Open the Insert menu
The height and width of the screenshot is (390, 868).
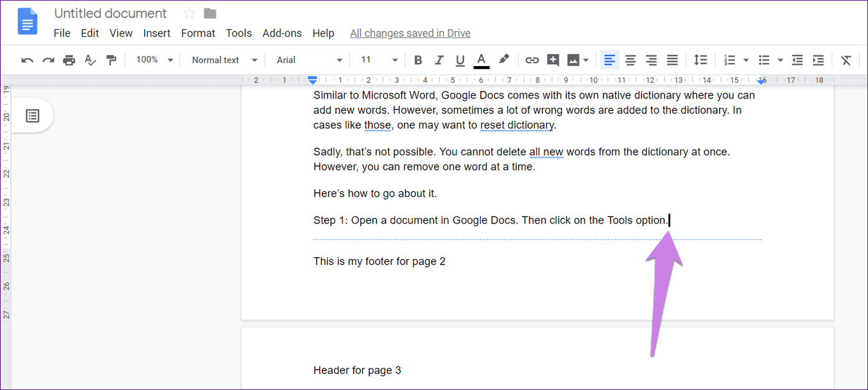[157, 33]
